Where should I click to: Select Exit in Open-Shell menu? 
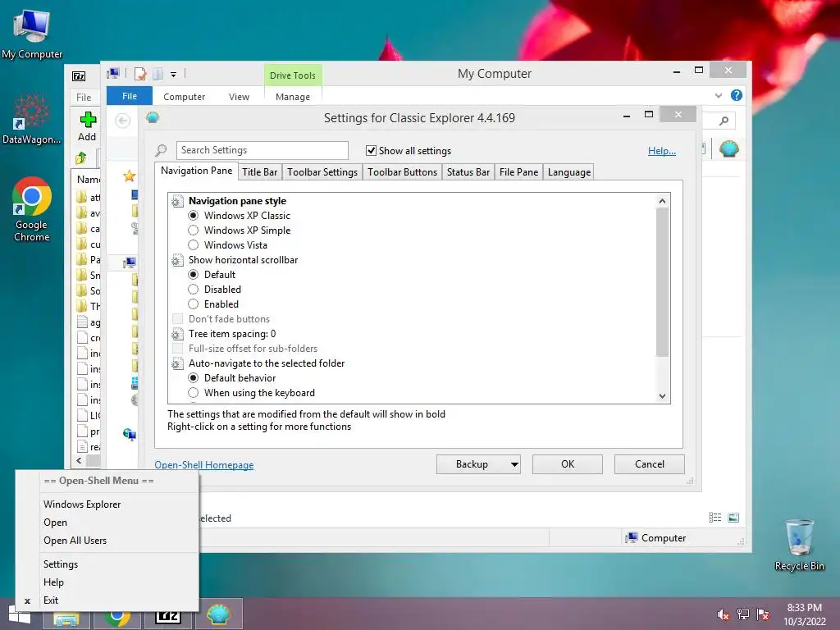51,600
